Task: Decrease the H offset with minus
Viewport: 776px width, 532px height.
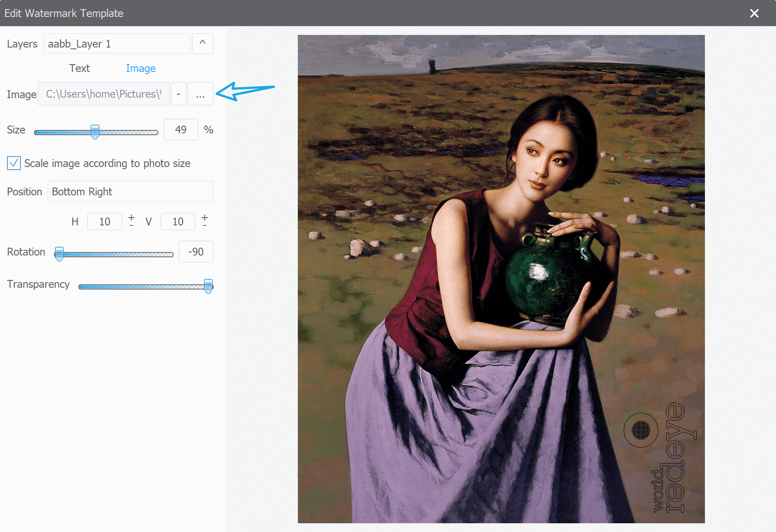Action: tap(131, 226)
